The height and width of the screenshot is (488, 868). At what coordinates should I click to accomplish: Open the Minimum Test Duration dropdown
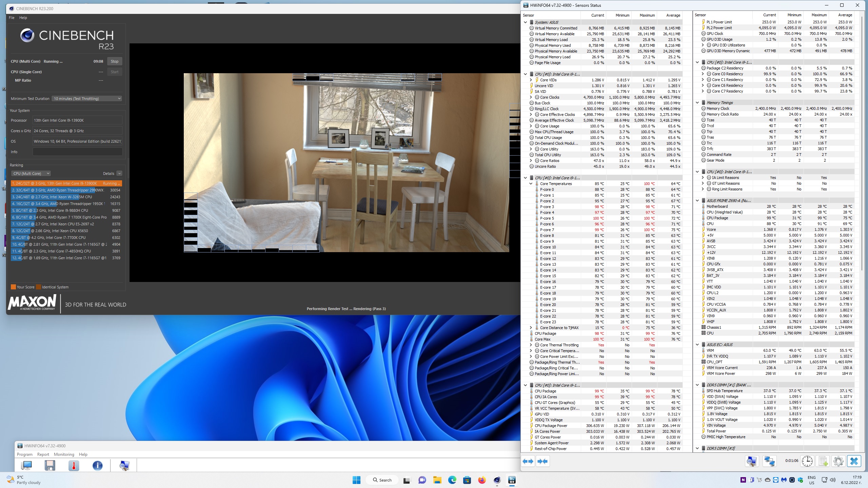87,99
